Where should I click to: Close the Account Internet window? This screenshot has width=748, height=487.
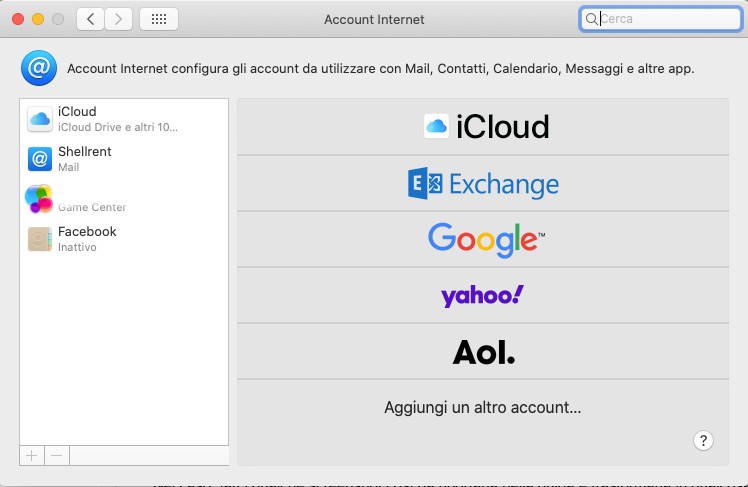18,19
